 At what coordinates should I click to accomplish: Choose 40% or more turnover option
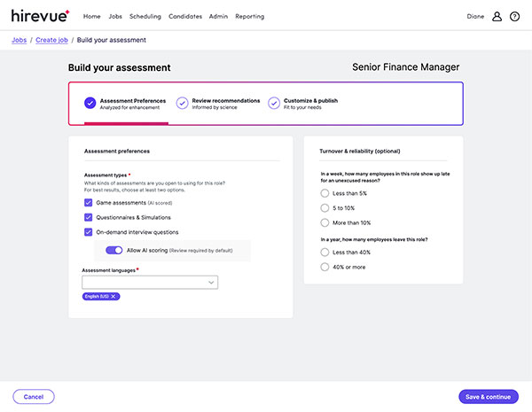coord(325,267)
